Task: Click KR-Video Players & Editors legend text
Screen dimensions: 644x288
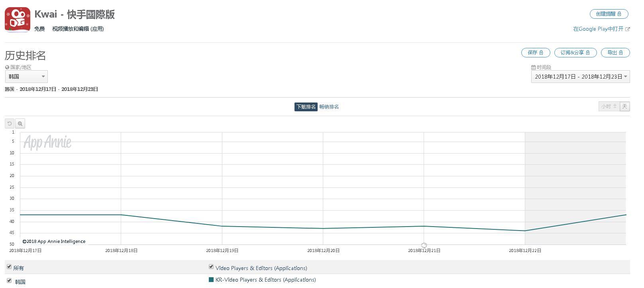Action: click(266, 280)
